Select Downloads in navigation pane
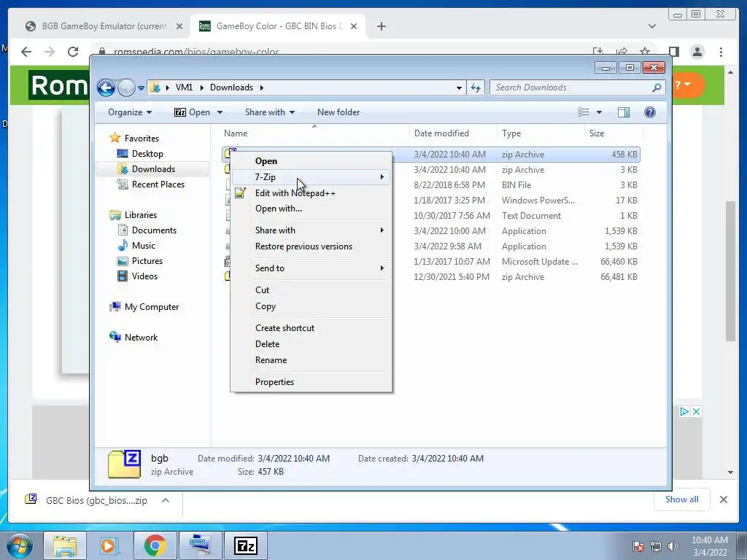Image resolution: width=747 pixels, height=560 pixels. [153, 169]
